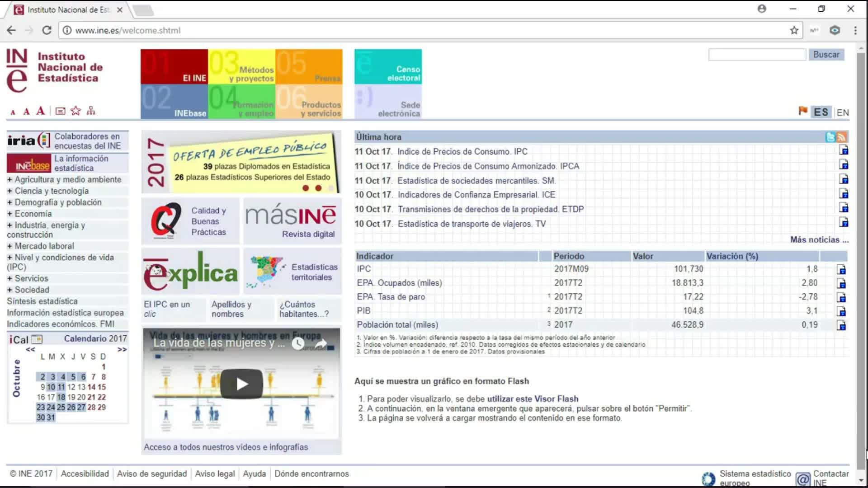Go to next month in calendar
Viewport: 868px width, 488px height.
tap(122, 349)
